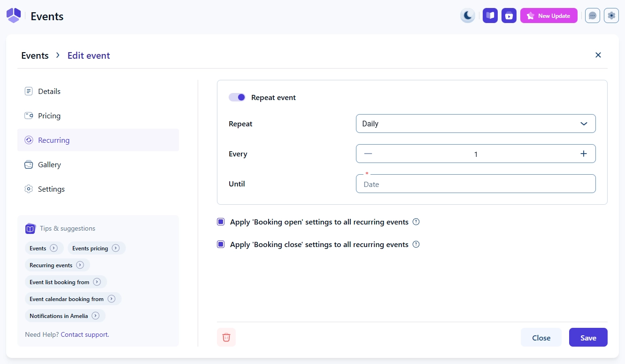Viewport: 625px width, 364px height.
Task: Decrease the Every interval with minus
Action: click(368, 154)
